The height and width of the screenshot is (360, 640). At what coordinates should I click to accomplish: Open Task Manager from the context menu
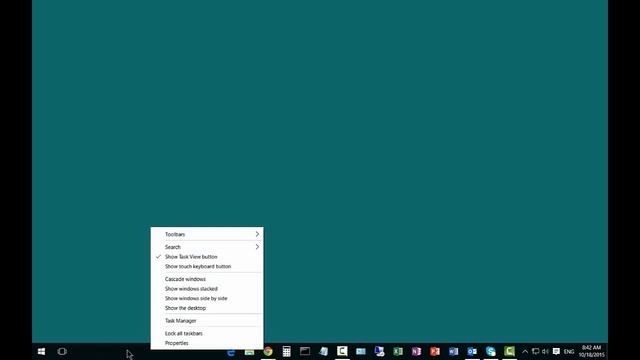(207, 321)
